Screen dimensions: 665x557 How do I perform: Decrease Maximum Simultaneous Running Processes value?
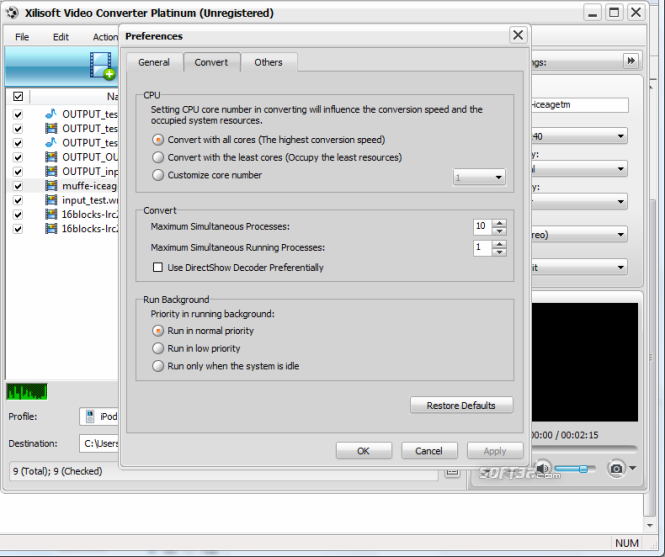pyautogui.click(x=500, y=252)
